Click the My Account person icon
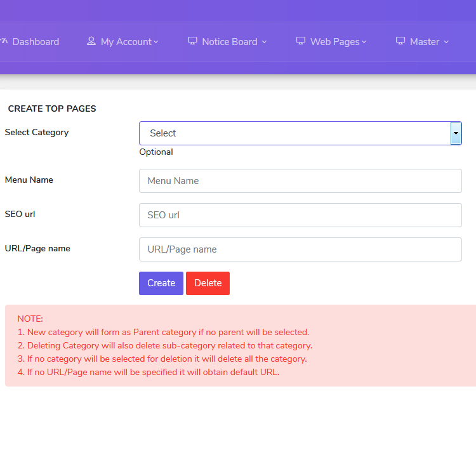The image size is (476, 476). [91, 41]
